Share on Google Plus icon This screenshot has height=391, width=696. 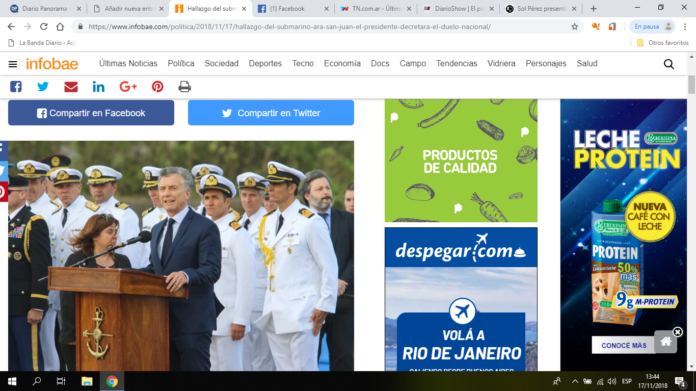pos(128,87)
